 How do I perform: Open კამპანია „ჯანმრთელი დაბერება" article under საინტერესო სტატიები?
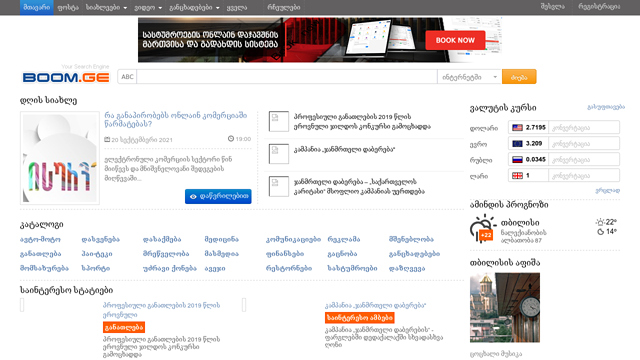coord(376,305)
